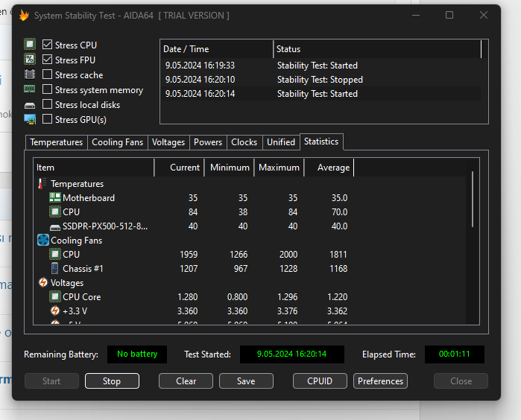Save the test results

point(246,381)
